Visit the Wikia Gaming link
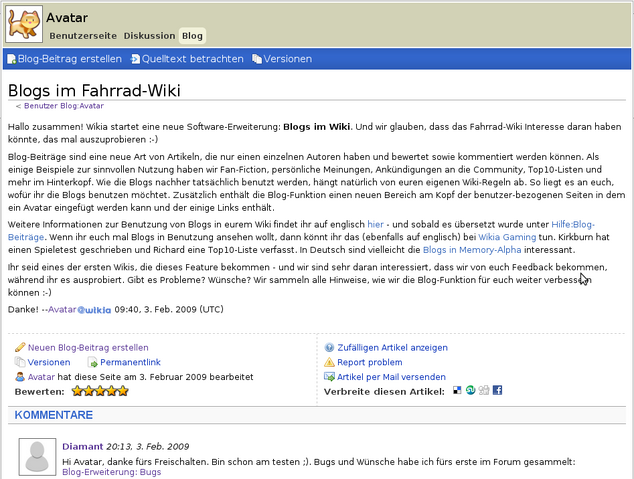 click(x=507, y=237)
